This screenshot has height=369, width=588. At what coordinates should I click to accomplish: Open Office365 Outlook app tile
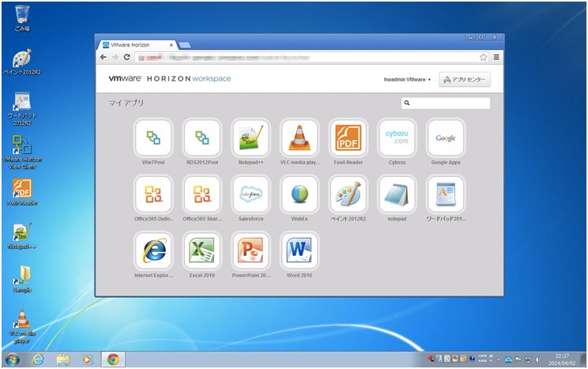click(x=153, y=194)
